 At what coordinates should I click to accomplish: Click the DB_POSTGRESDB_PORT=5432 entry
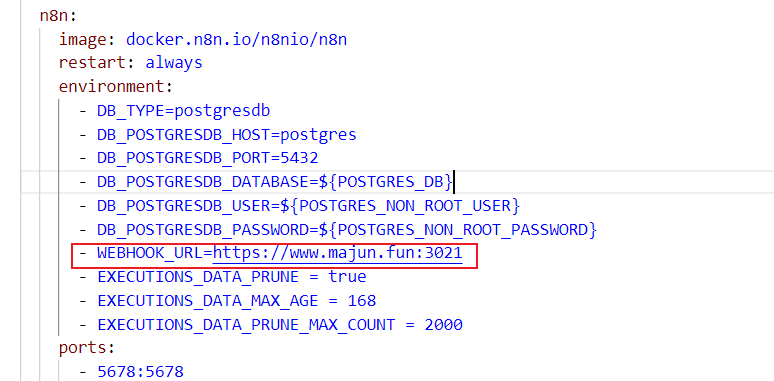pyautogui.click(x=208, y=158)
